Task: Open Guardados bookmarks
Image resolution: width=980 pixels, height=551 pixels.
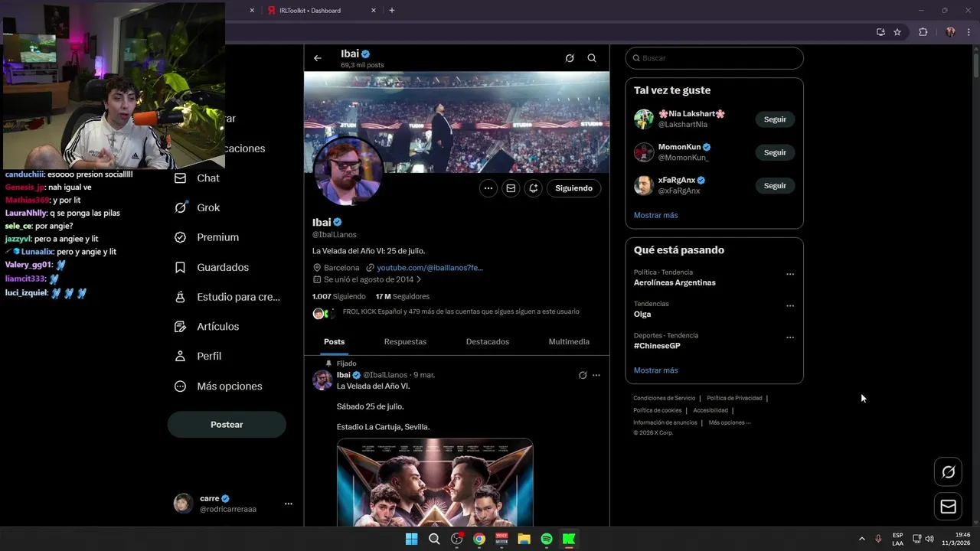Action: point(211,267)
